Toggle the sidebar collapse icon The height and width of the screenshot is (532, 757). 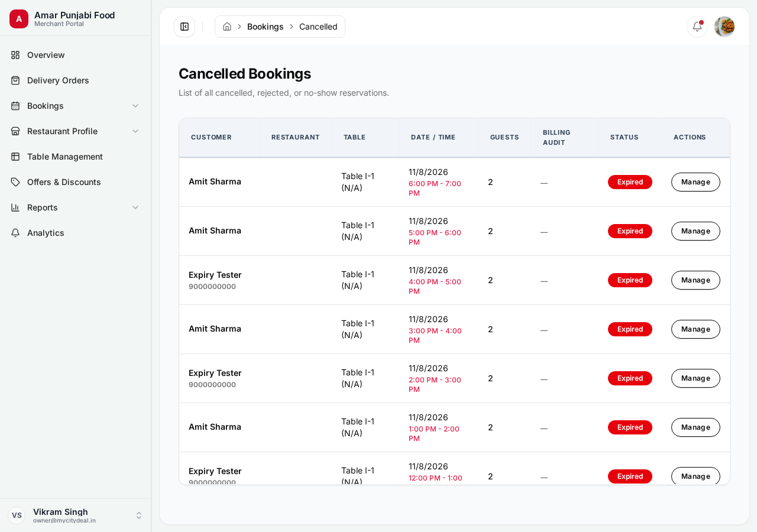pyautogui.click(x=185, y=27)
